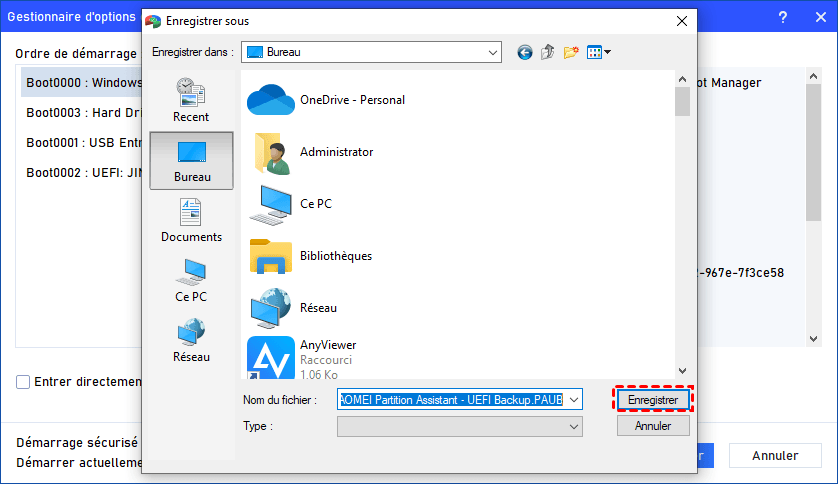This screenshot has height=484, width=838.
Task: Click the Bibliothèques label
Action: [336, 256]
